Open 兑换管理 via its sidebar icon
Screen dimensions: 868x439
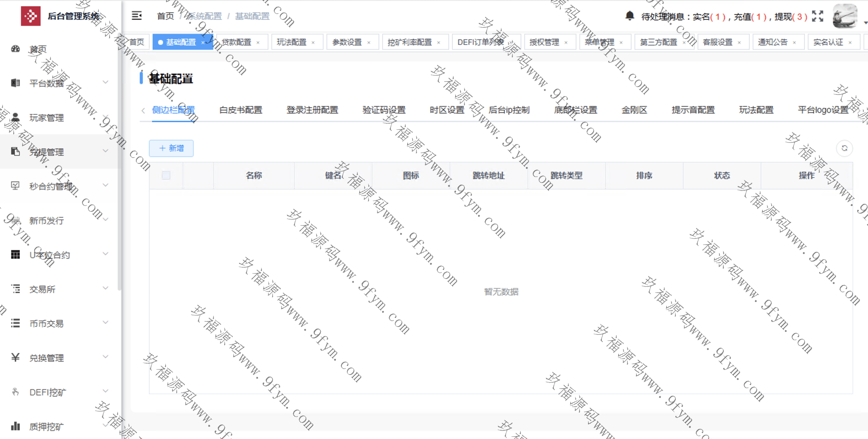pyautogui.click(x=15, y=358)
